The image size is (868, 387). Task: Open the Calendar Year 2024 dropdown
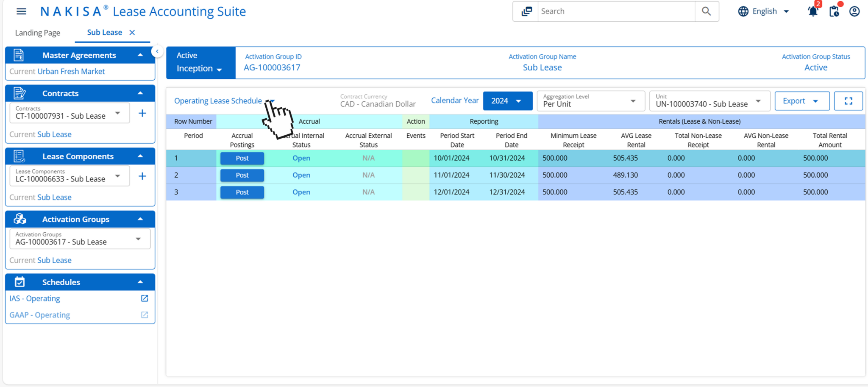click(x=507, y=101)
